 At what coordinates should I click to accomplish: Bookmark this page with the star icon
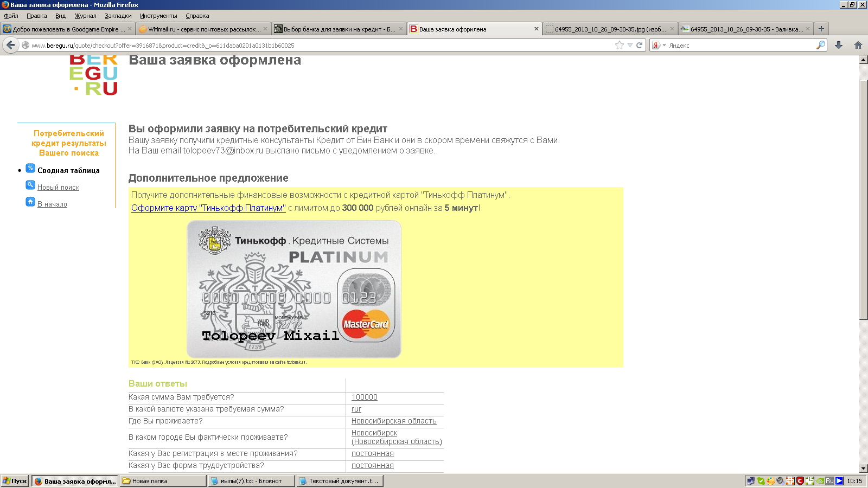[x=620, y=46]
